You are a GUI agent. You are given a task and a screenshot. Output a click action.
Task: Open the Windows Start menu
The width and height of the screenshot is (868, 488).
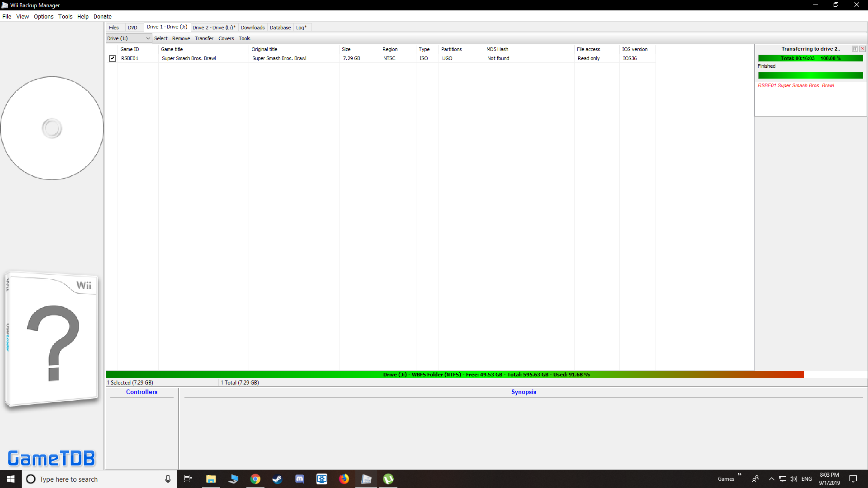click(x=11, y=479)
